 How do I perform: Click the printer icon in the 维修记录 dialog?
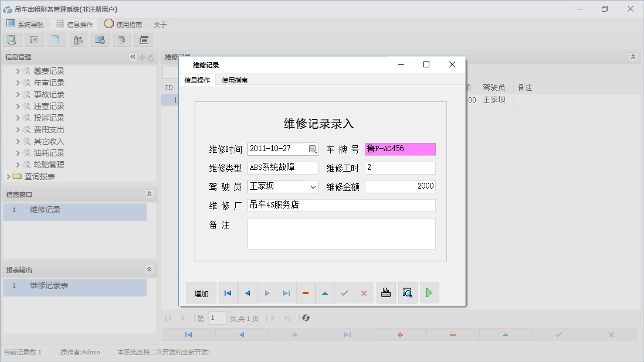tap(386, 292)
